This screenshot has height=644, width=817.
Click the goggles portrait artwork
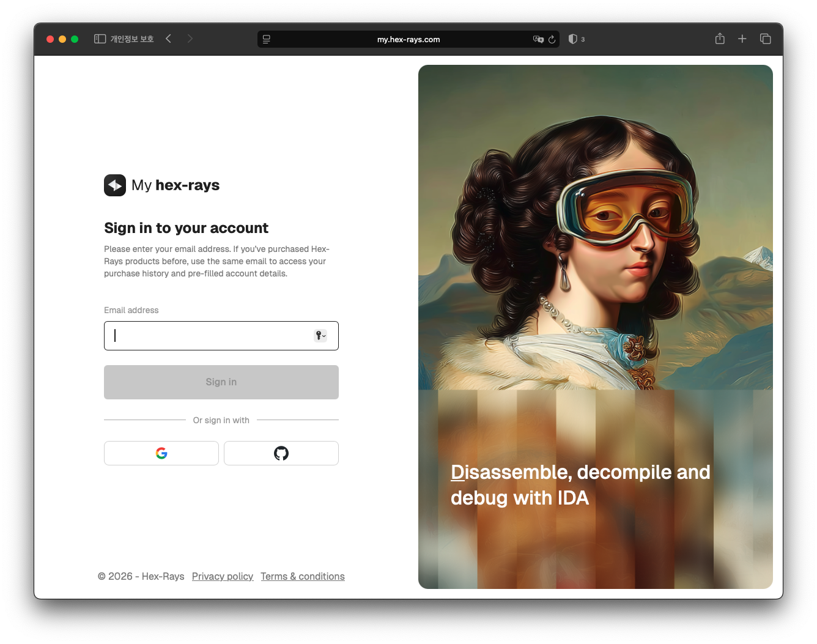[x=595, y=245]
